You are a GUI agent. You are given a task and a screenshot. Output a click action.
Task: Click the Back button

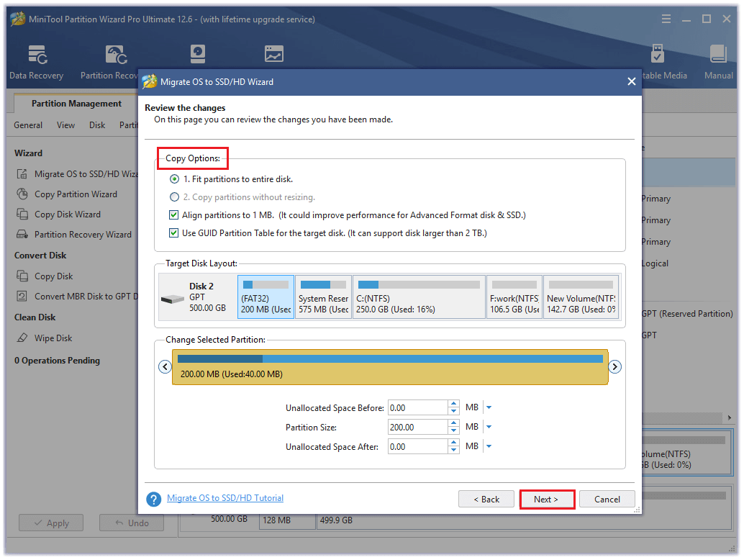486,500
